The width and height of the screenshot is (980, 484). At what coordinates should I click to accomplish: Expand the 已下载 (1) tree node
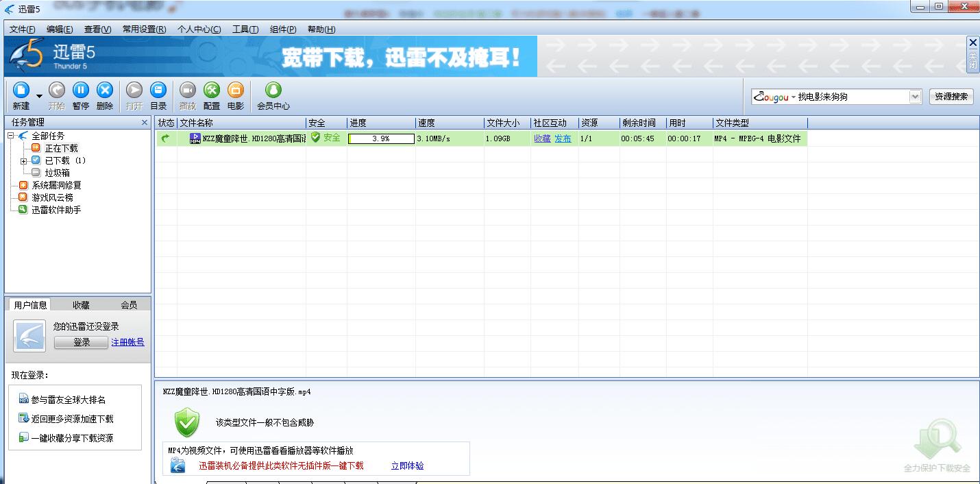point(24,160)
